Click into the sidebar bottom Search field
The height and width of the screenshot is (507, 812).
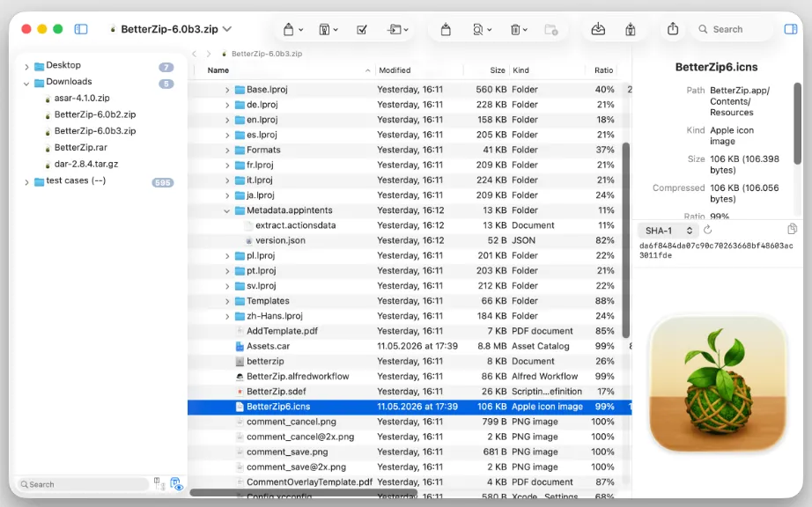pyautogui.click(x=84, y=484)
